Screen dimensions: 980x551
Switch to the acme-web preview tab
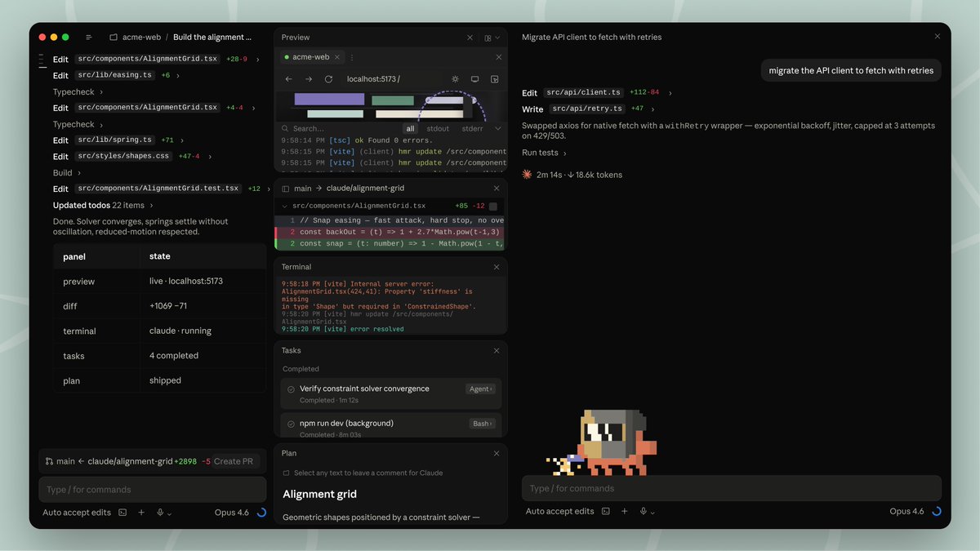(309, 57)
